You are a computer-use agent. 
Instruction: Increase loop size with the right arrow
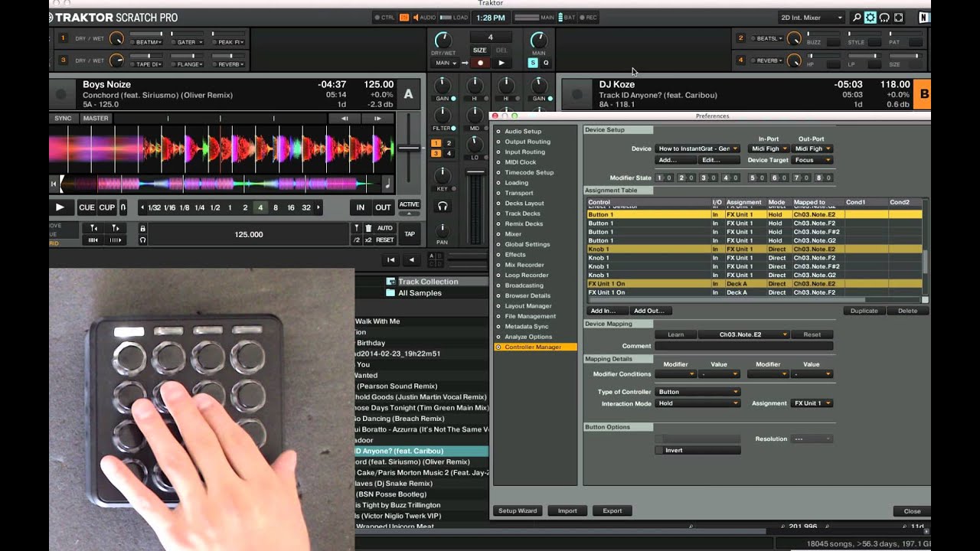(318, 207)
